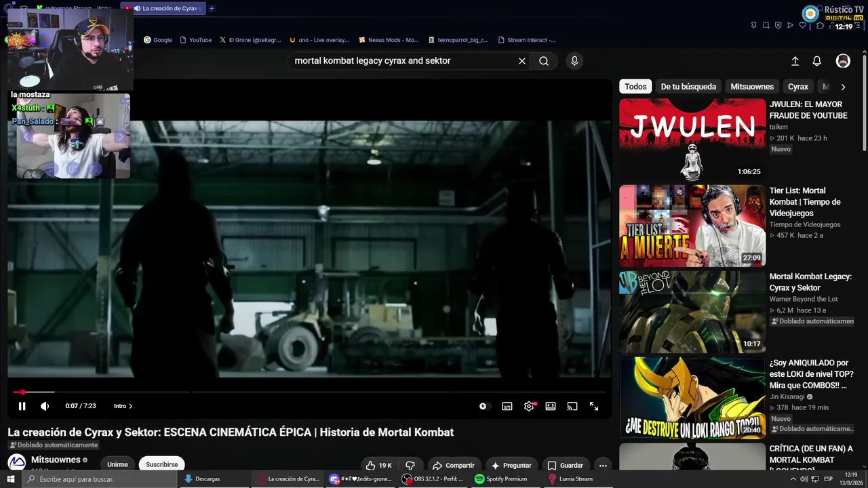Run the search with the magnifier button

tap(544, 61)
